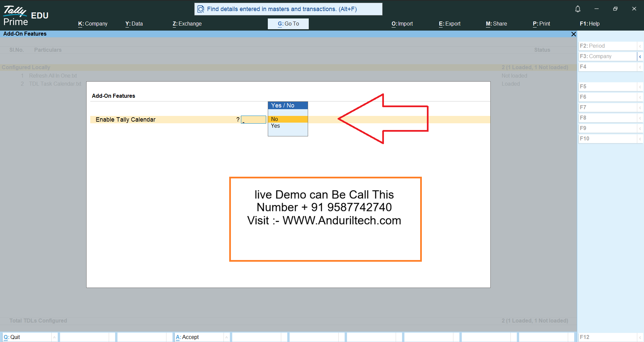644x342 pixels.
Task: Click the F5 sidebar button
Action: [x=607, y=87]
